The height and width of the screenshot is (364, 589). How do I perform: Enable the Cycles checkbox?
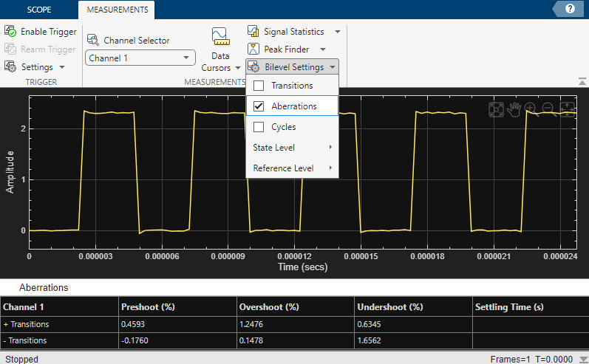pos(259,127)
